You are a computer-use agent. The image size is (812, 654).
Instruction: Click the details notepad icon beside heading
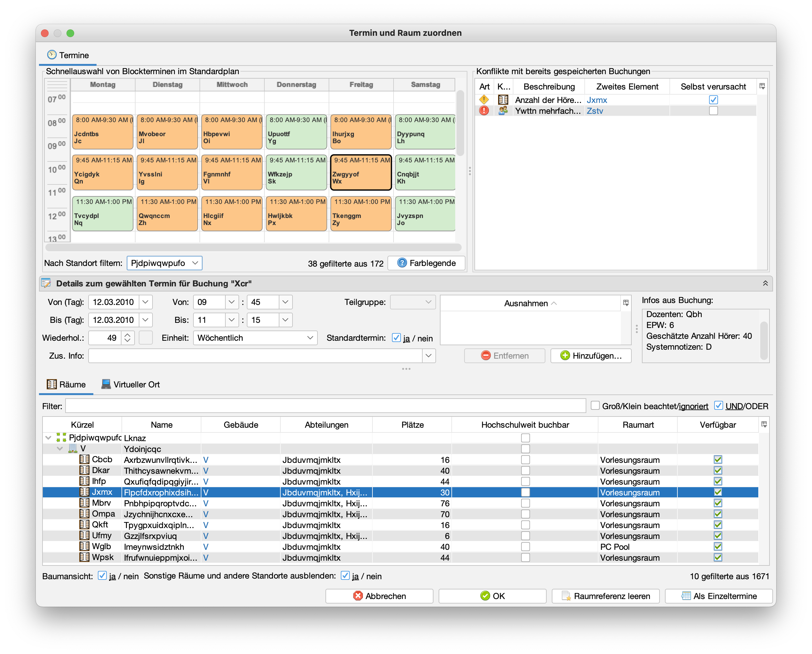tap(46, 283)
